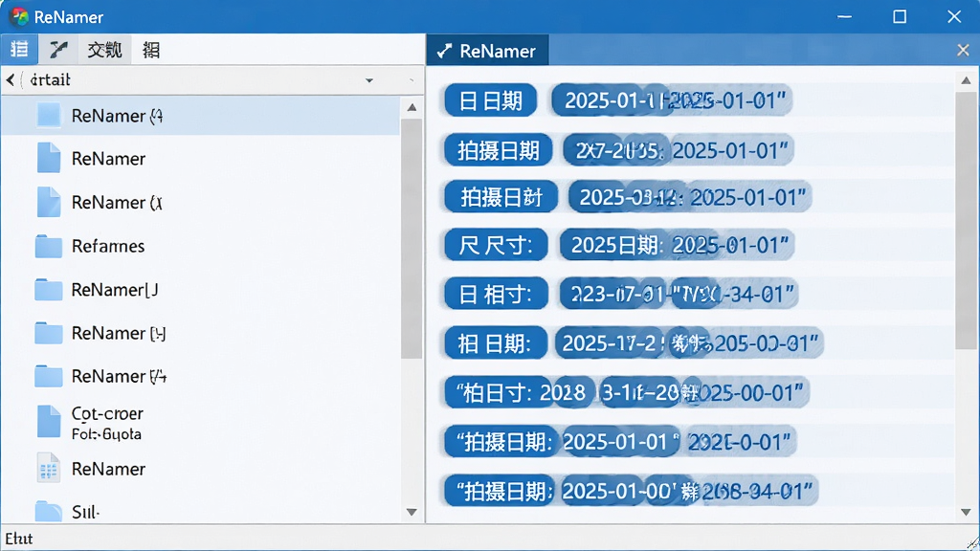Click the right panel scroll-up arrow

pos(966,80)
